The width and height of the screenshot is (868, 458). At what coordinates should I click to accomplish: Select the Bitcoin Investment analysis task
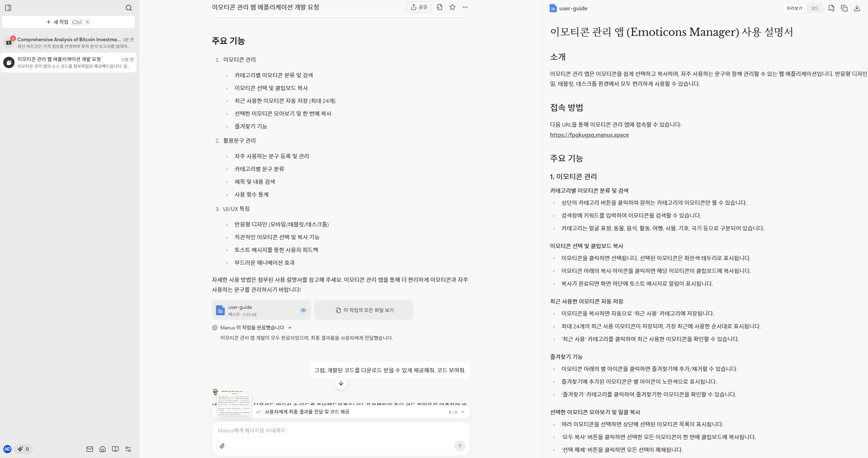tap(68, 43)
